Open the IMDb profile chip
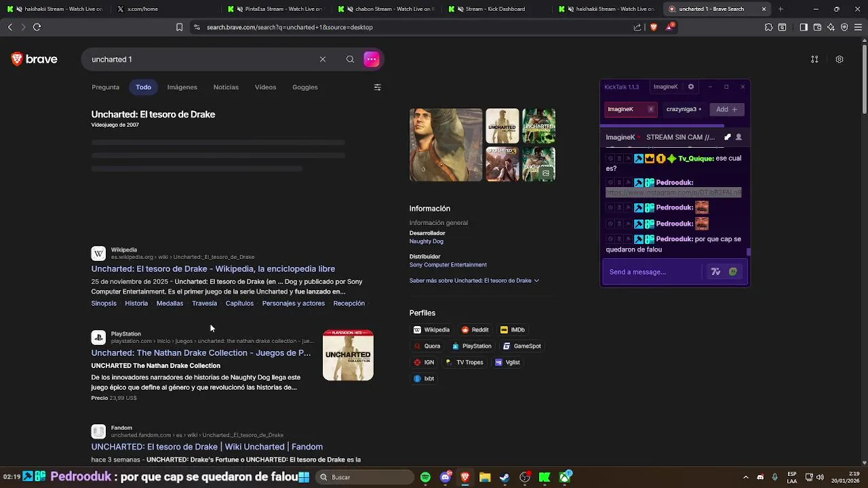868x488 pixels. point(513,330)
